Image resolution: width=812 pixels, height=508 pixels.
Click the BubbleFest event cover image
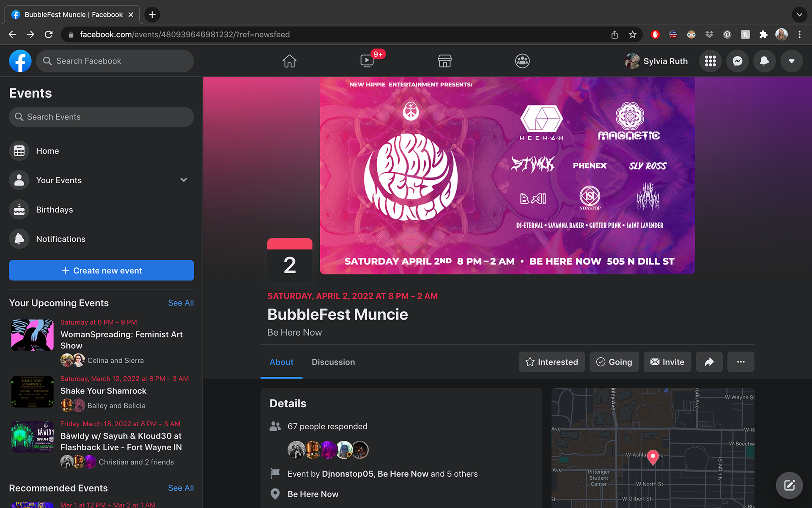507,175
